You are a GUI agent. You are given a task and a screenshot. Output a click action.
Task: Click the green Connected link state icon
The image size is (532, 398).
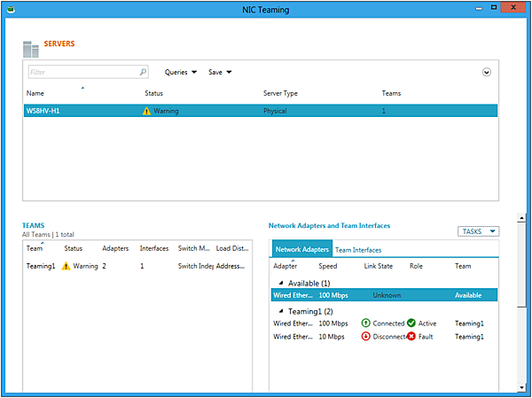tap(367, 324)
